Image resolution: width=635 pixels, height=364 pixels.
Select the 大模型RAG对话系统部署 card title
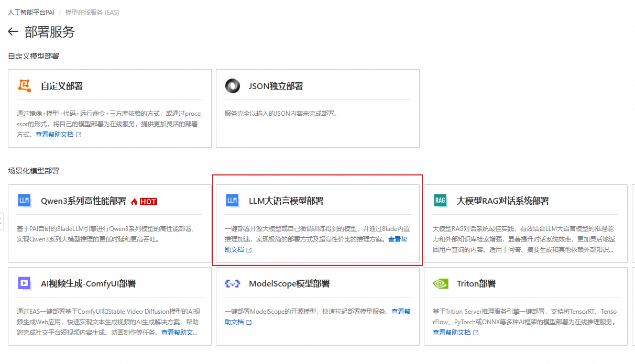[502, 201]
